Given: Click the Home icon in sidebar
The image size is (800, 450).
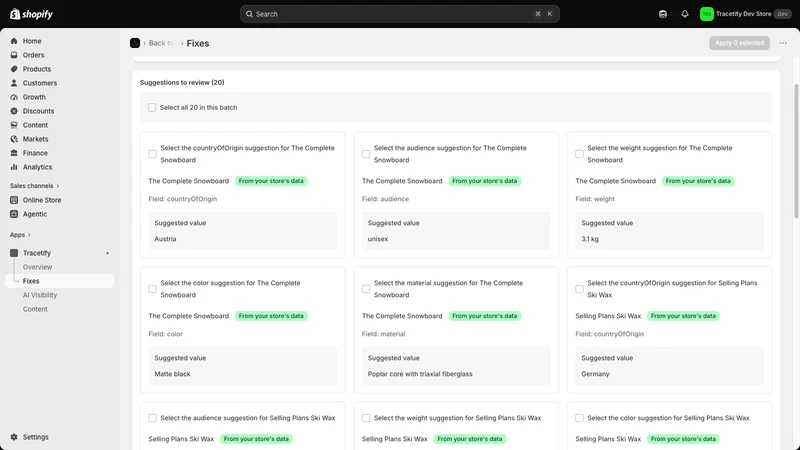Looking at the screenshot, I should click(14, 41).
